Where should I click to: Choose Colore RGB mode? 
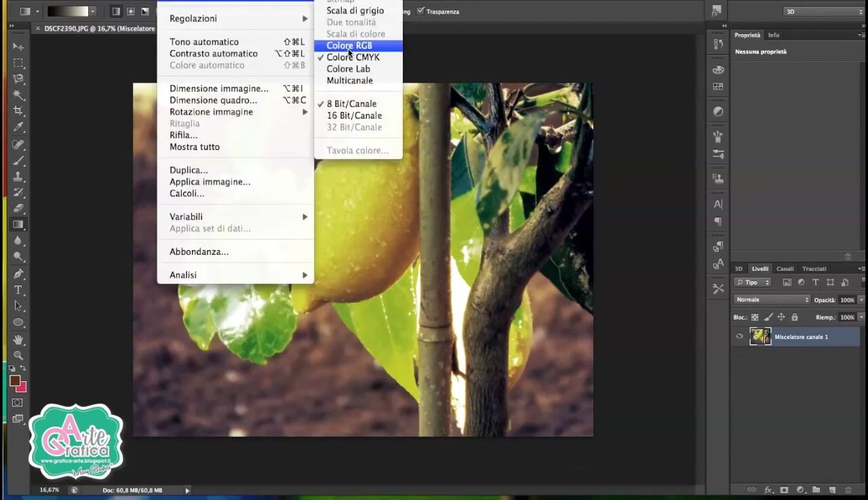(x=358, y=45)
